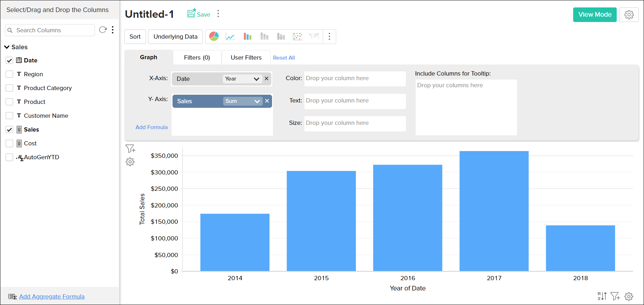Select the scatter plot chart icon
The width and height of the screenshot is (644, 305).
[x=298, y=37]
